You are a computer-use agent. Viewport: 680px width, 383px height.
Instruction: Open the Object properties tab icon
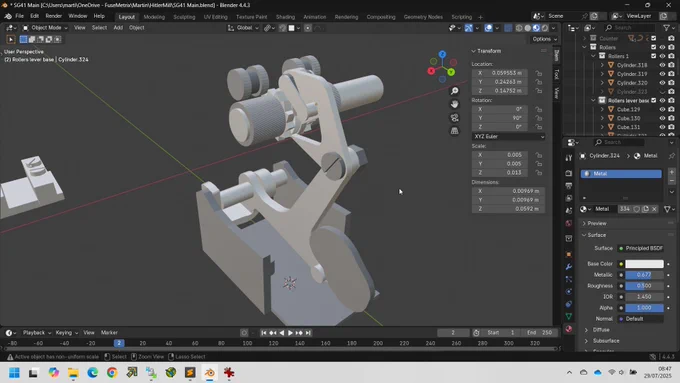pyautogui.click(x=569, y=255)
